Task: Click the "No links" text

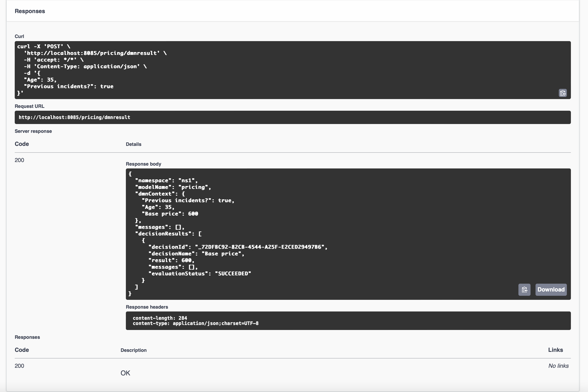Action: click(558, 366)
